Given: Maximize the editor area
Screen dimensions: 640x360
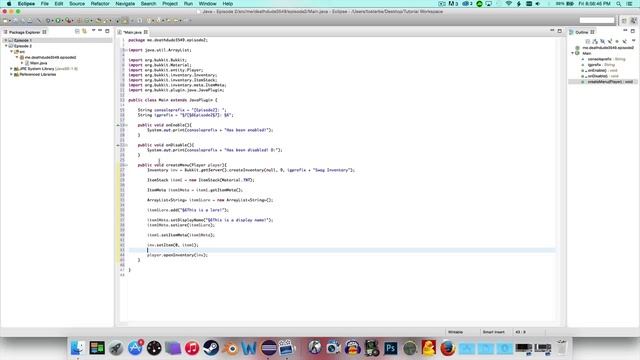Looking at the screenshot, I should click(x=560, y=31).
